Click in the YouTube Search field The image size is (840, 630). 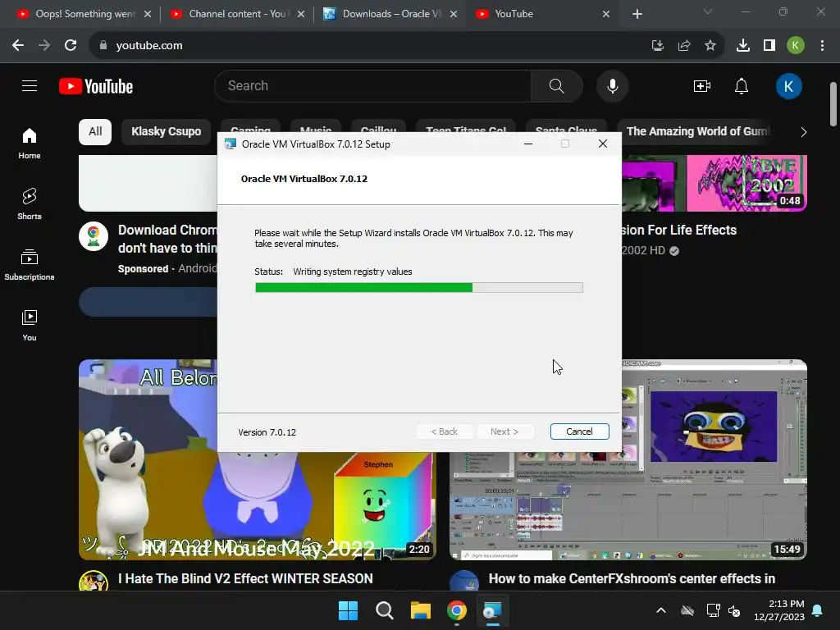coord(373,85)
